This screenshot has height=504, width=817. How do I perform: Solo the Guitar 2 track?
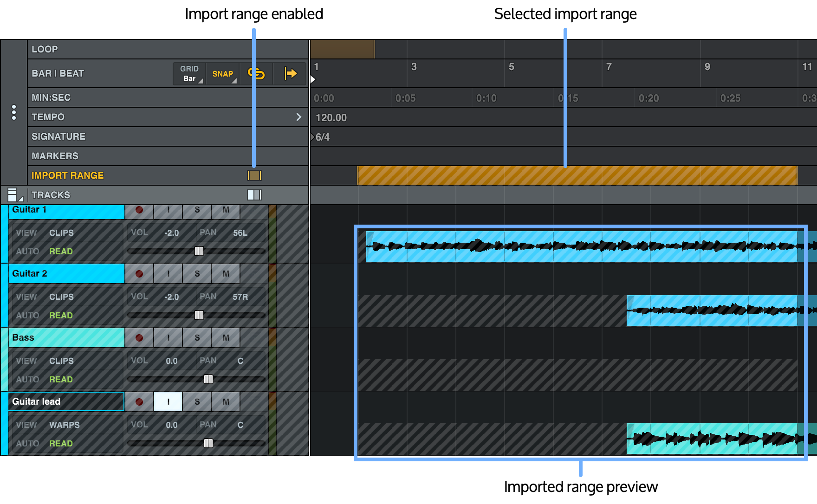(197, 273)
